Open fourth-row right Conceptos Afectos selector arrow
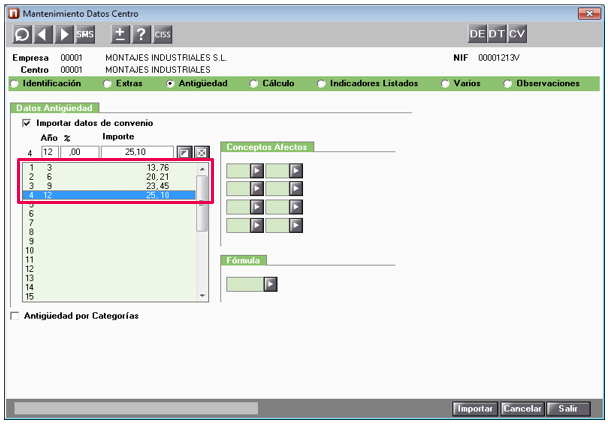Screen dimensions: 608x424 (x=296, y=225)
